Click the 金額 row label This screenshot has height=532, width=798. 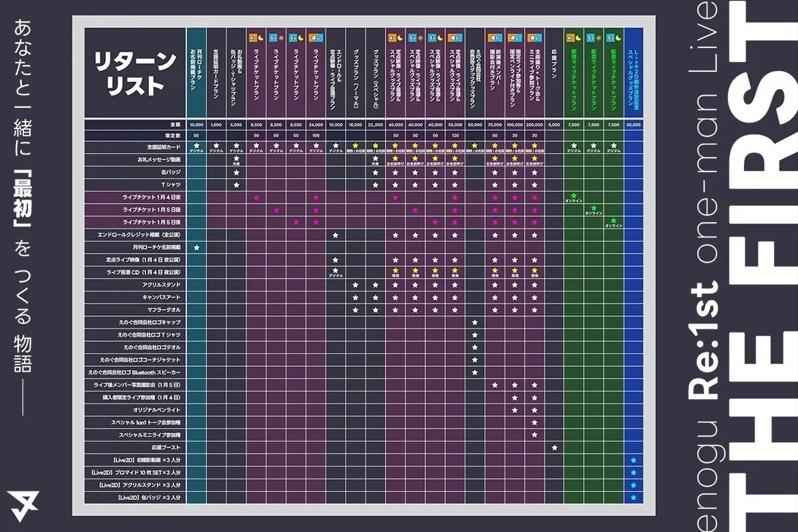click(175, 124)
